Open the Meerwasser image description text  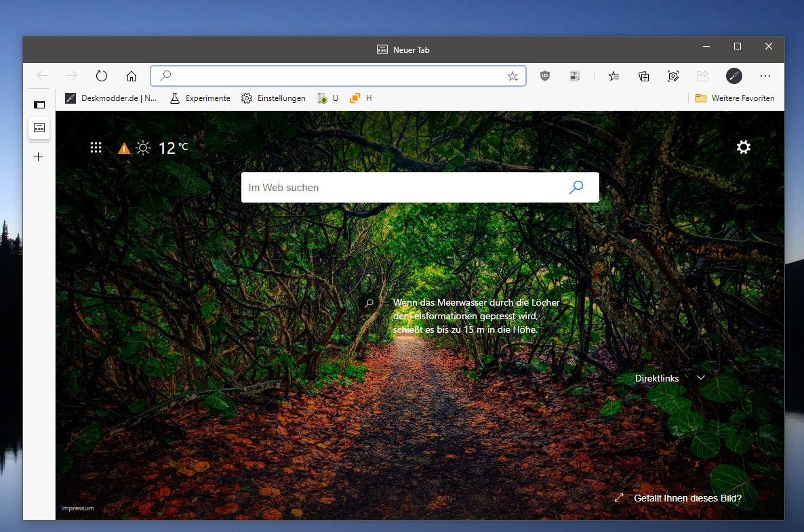point(477,316)
